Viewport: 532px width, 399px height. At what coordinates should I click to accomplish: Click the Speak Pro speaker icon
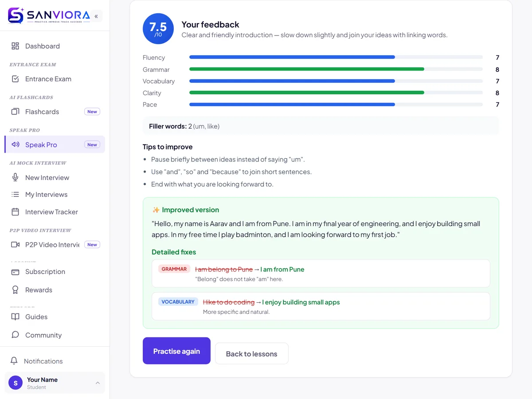point(16,145)
